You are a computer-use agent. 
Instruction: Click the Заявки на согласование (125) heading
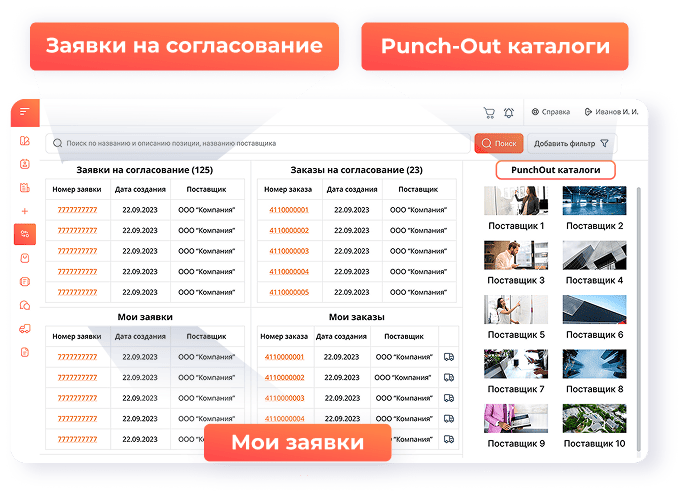click(145, 170)
